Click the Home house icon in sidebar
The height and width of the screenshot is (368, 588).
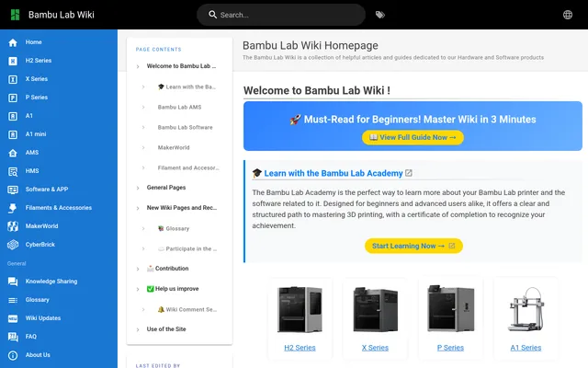pos(13,42)
